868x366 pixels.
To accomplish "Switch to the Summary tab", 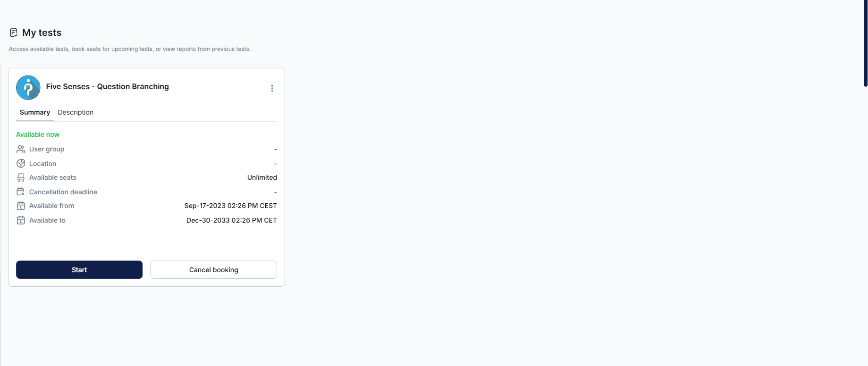I will tap(35, 112).
